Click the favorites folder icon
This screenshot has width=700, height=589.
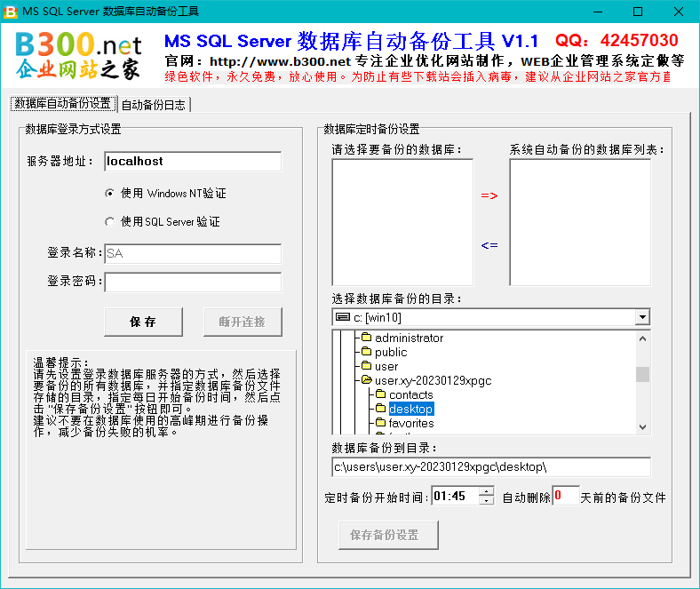[381, 423]
